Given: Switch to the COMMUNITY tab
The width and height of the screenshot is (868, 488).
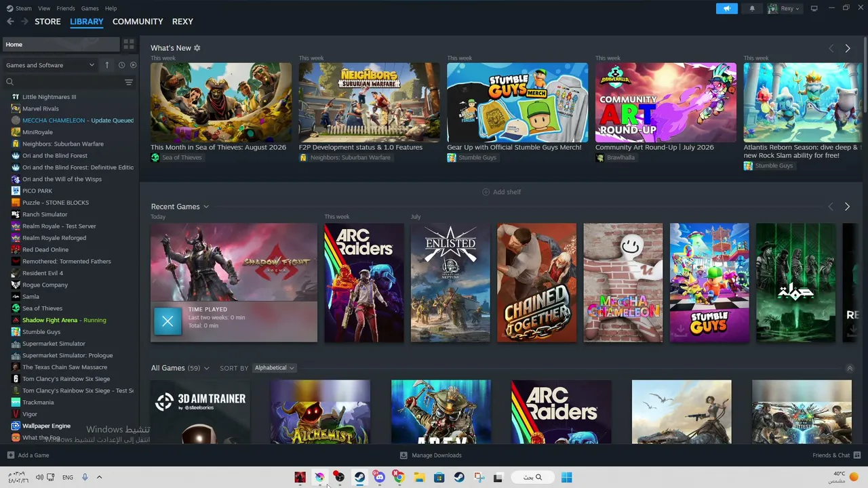Looking at the screenshot, I should 138,22.
